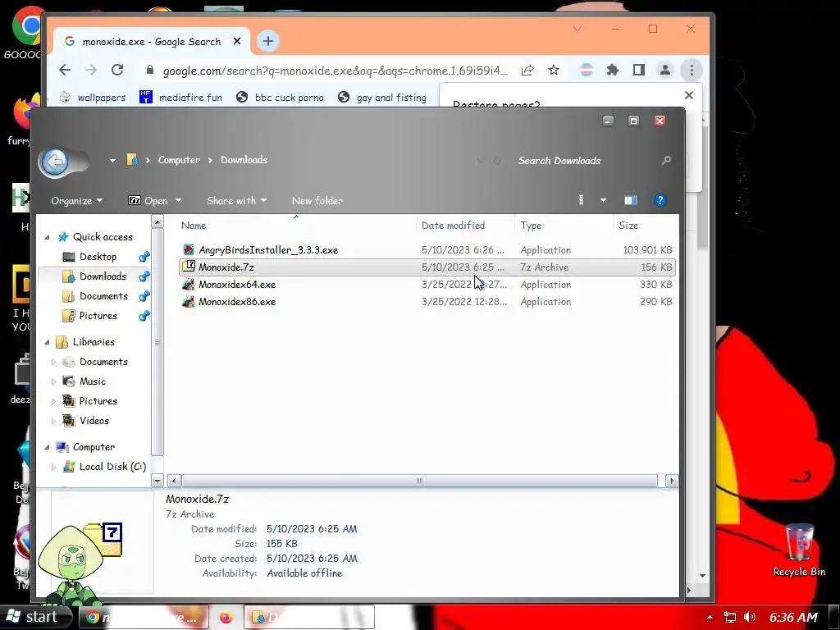Click the Chrome share page icon

pos(527,71)
